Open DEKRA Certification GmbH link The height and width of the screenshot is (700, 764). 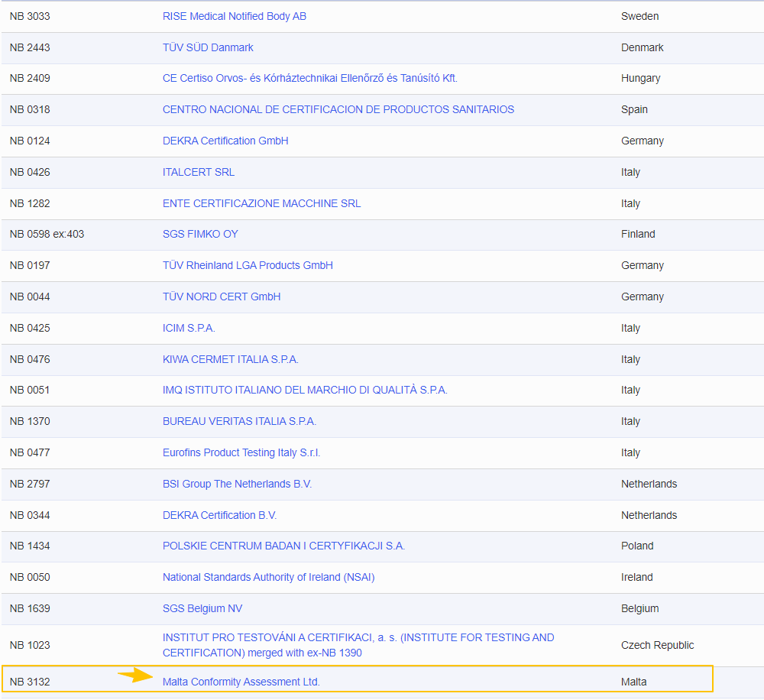pyautogui.click(x=225, y=141)
